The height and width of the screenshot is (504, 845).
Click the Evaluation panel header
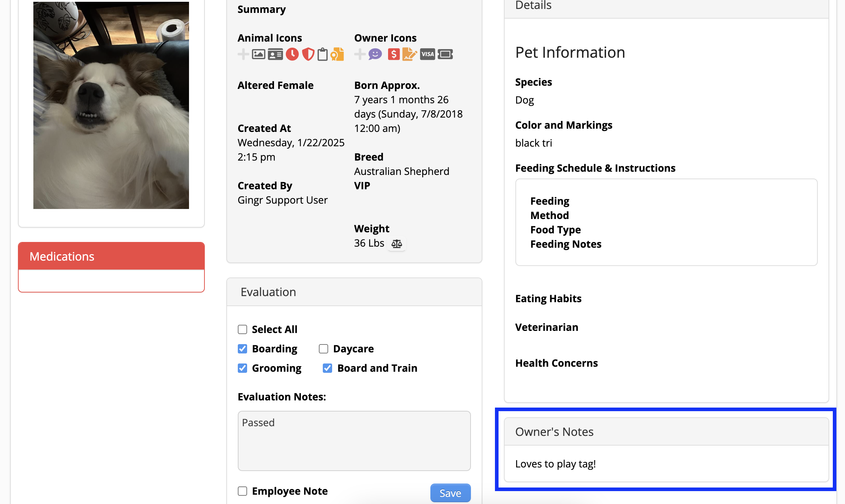(x=354, y=292)
